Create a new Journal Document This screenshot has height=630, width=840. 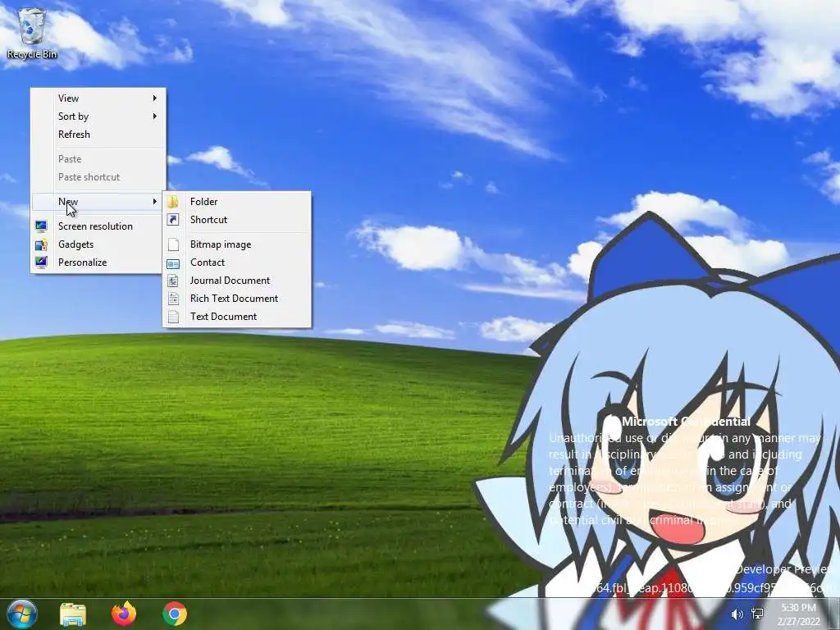point(237,281)
